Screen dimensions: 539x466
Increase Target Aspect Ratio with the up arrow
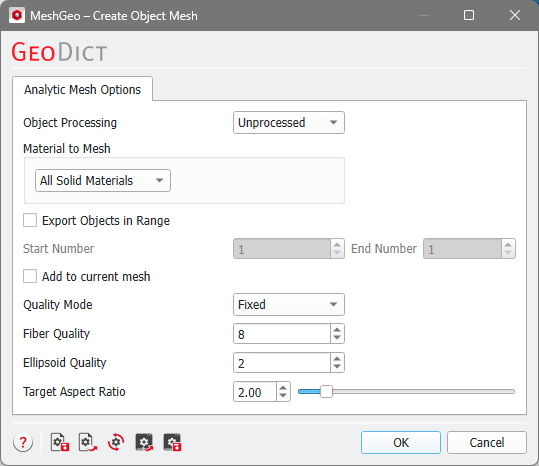click(283, 388)
